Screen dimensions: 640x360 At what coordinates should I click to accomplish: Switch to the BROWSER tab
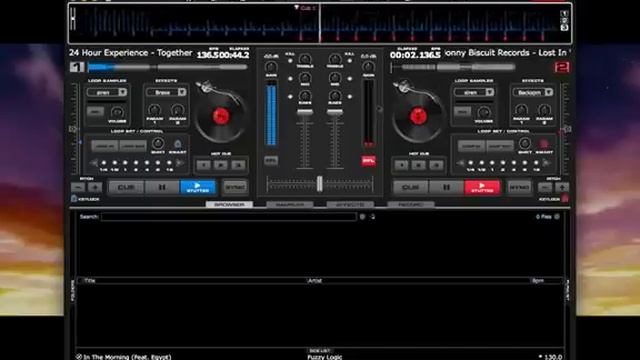pos(229,204)
